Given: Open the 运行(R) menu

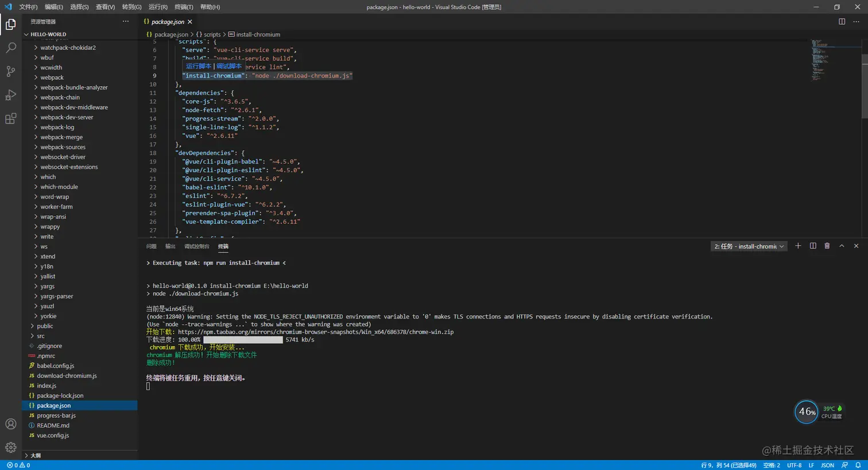Looking at the screenshot, I should [x=158, y=7].
